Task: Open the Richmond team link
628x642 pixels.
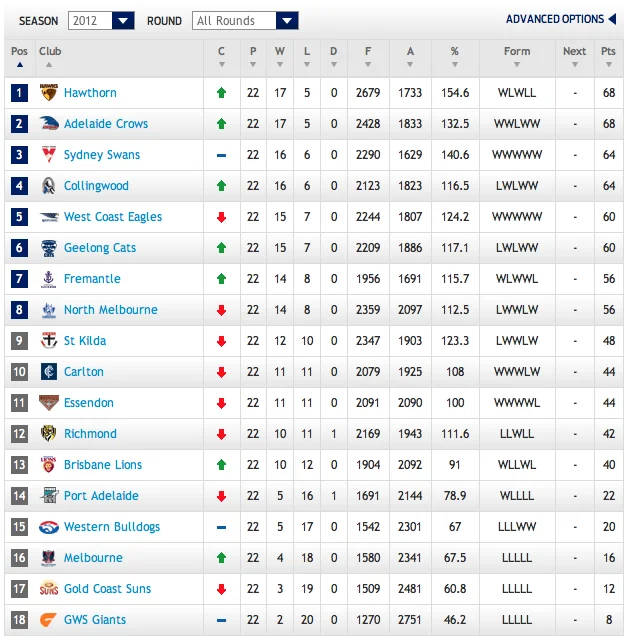Action: point(90,434)
